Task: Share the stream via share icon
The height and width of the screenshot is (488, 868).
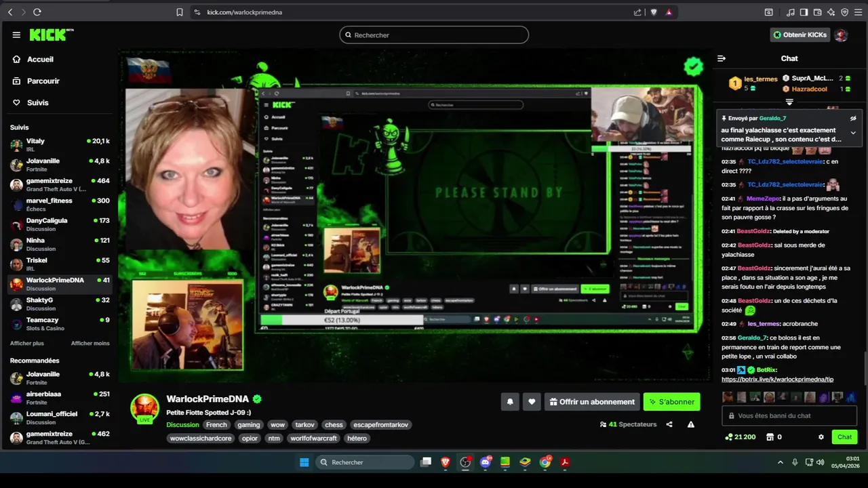Action: click(x=669, y=424)
